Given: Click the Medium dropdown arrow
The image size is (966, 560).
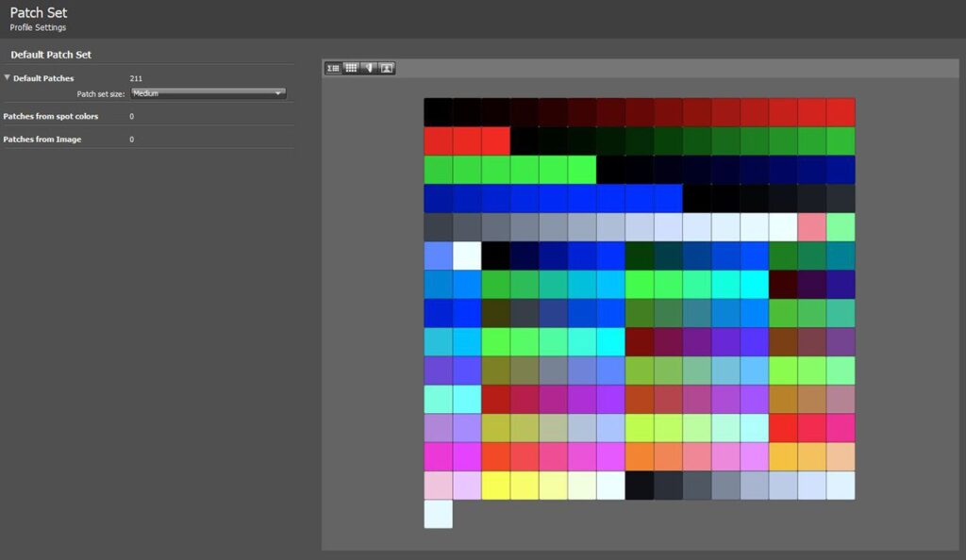Looking at the screenshot, I should coord(278,93).
